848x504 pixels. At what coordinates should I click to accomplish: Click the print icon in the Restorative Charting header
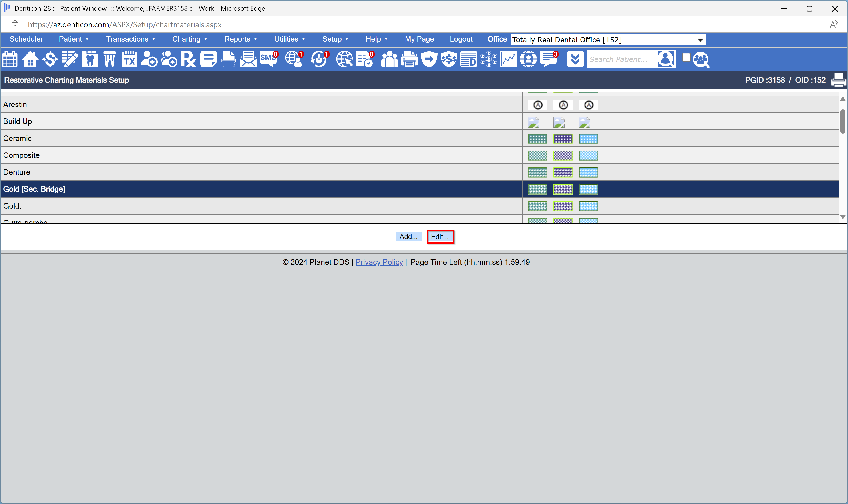[838, 80]
